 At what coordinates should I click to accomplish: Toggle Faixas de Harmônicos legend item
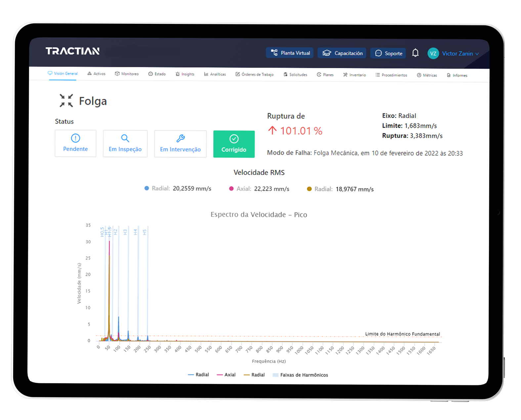tap(300, 375)
